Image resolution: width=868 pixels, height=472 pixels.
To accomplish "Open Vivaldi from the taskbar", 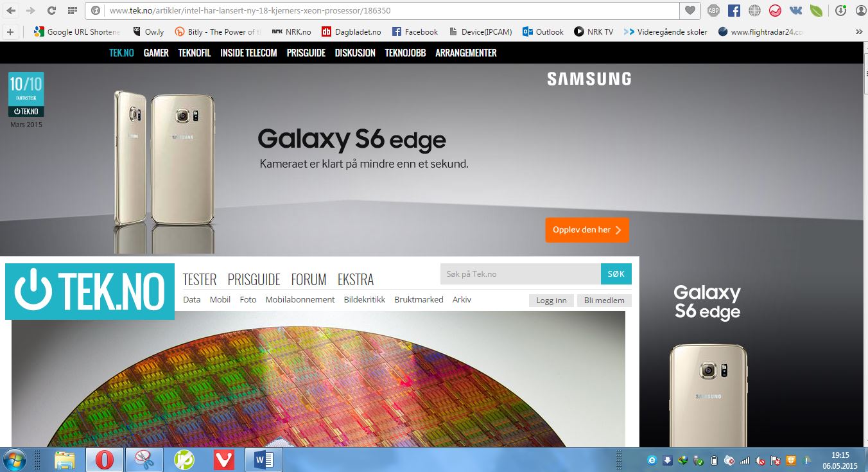I will (223, 460).
